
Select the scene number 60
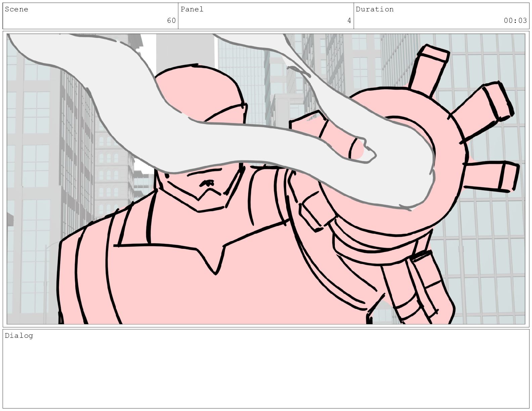pyautogui.click(x=171, y=20)
